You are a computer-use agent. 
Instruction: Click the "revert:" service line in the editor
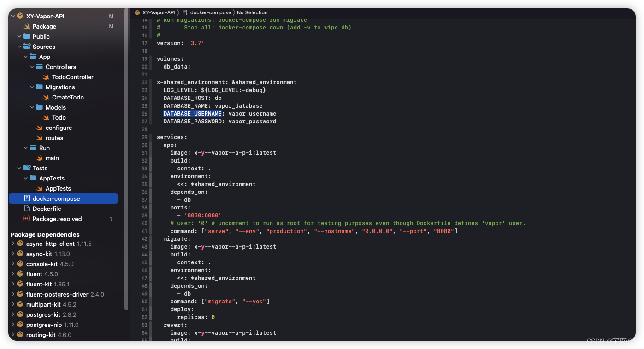click(x=175, y=325)
